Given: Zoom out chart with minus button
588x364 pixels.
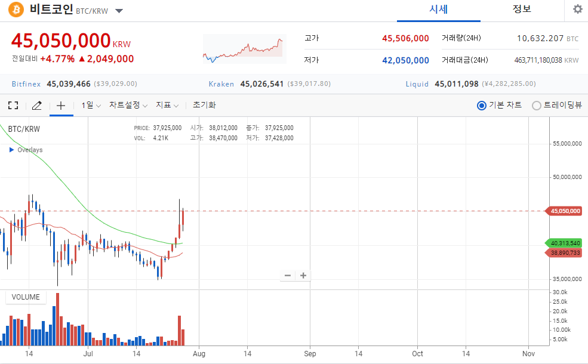Looking at the screenshot, I should click(288, 276).
